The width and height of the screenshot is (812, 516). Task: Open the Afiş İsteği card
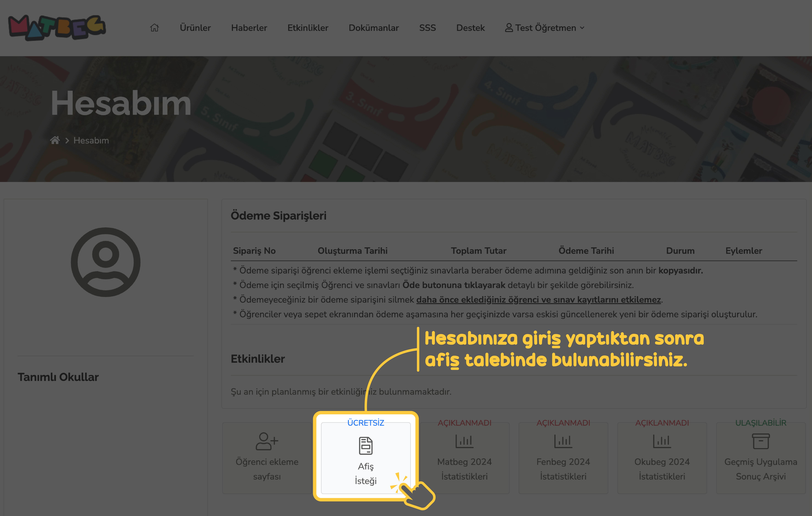pos(366,458)
